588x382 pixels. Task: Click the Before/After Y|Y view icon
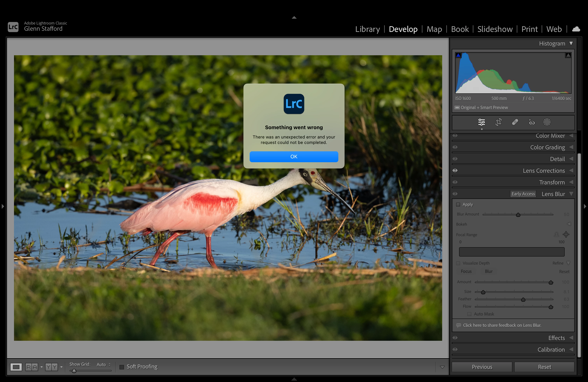point(51,367)
